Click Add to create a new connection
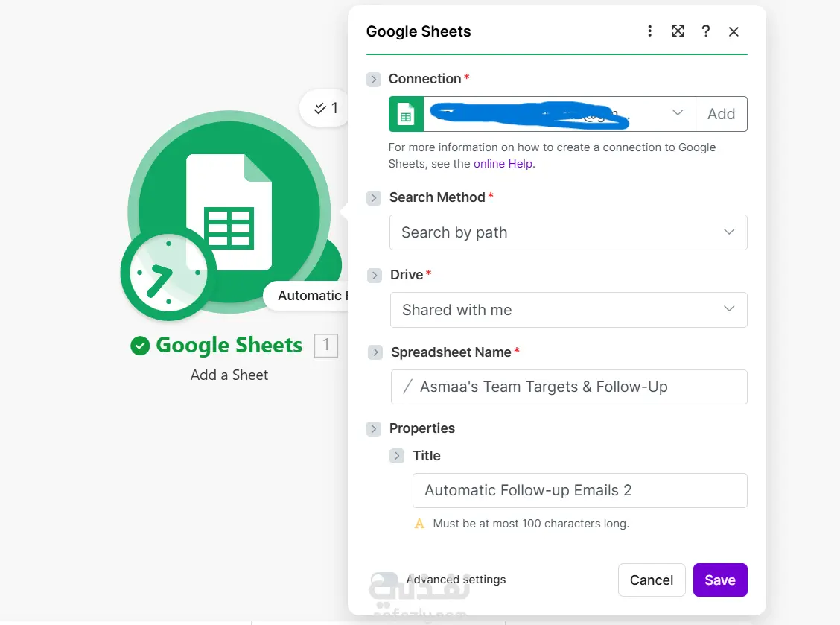 [x=721, y=114]
